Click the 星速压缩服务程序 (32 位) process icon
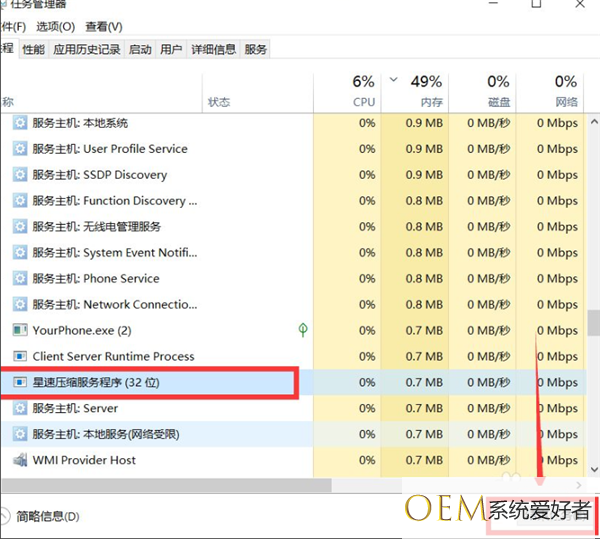This screenshot has width=600, height=539. pos(19,382)
